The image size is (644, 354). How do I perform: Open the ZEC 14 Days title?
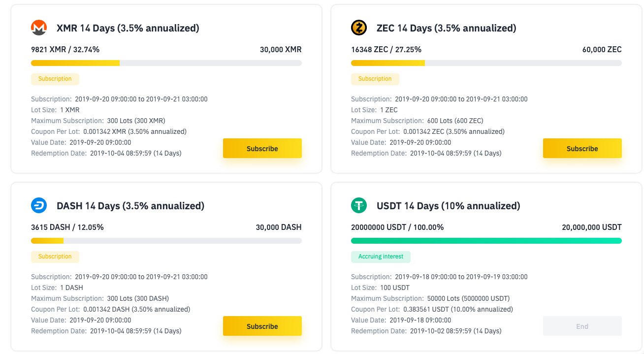pyautogui.click(x=447, y=28)
